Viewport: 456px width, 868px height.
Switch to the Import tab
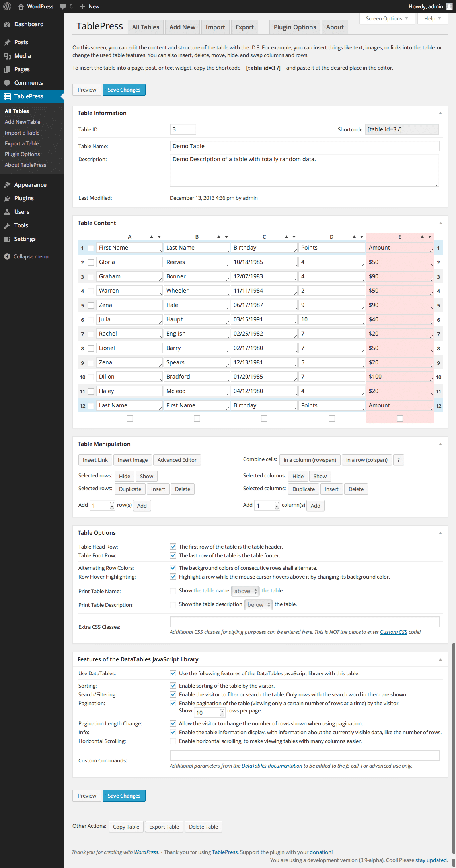tap(215, 27)
